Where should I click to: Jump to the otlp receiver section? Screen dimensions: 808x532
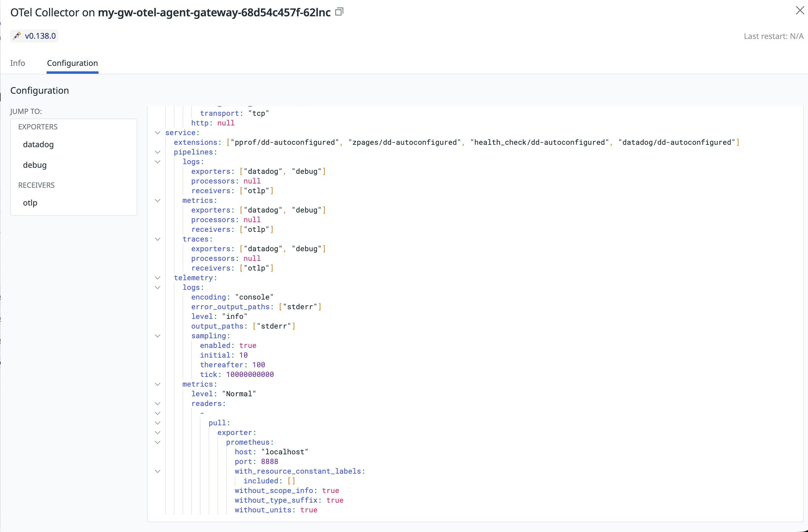[30, 203]
